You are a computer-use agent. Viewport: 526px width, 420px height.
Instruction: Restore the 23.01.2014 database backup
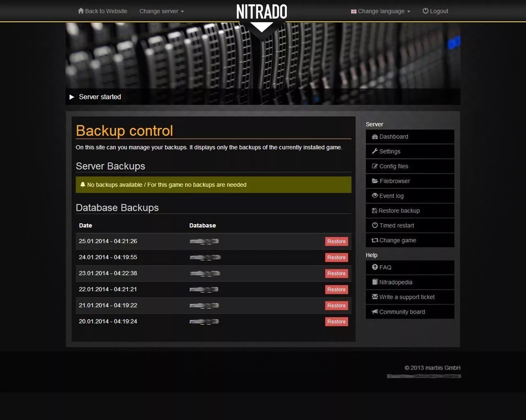(336, 273)
